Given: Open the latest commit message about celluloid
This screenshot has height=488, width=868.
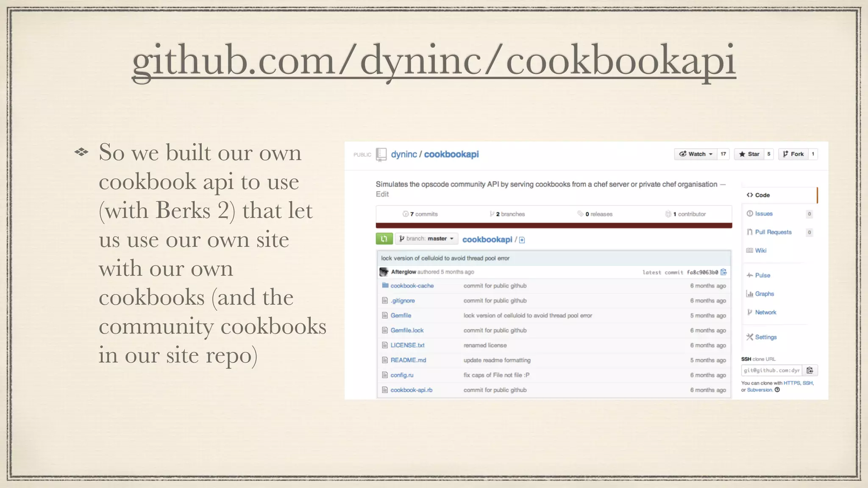Looking at the screenshot, I should 445,258.
